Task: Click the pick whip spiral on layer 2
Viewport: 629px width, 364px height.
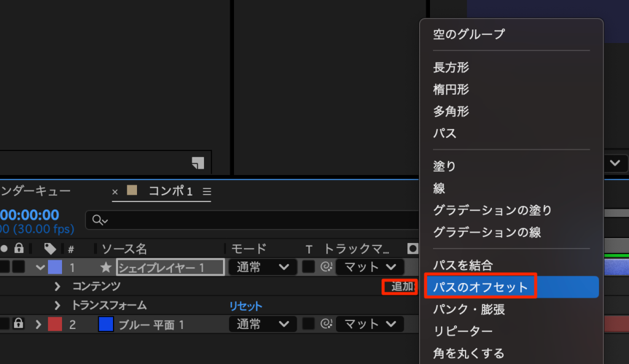Action: [326, 324]
